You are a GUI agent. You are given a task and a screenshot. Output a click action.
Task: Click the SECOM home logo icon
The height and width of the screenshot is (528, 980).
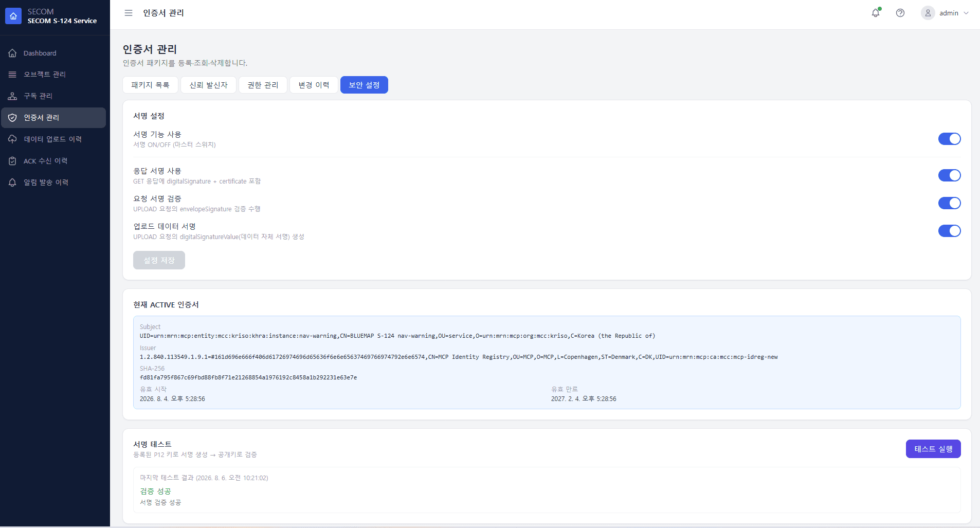(13, 16)
